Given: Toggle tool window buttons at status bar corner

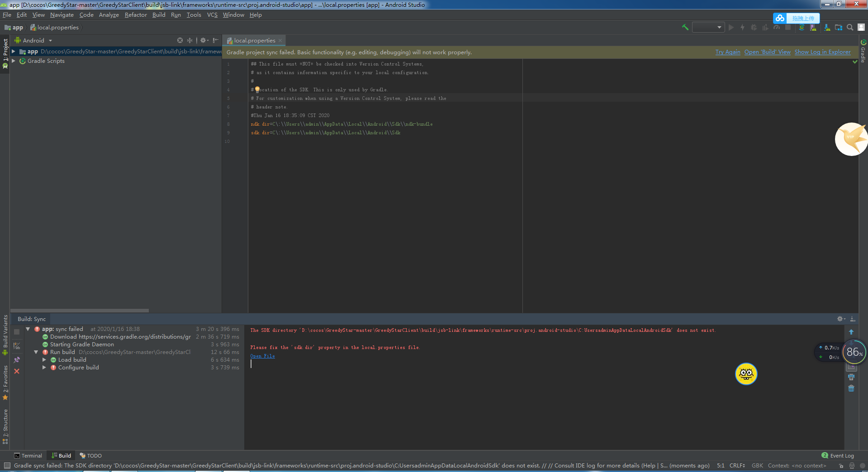Looking at the screenshot, I should pyautogui.click(x=7, y=466).
